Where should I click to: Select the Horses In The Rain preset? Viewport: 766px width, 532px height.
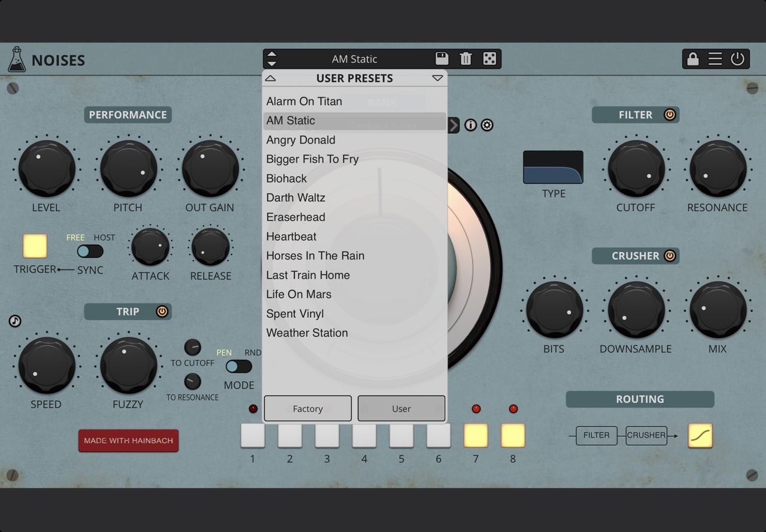click(x=315, y=256)
